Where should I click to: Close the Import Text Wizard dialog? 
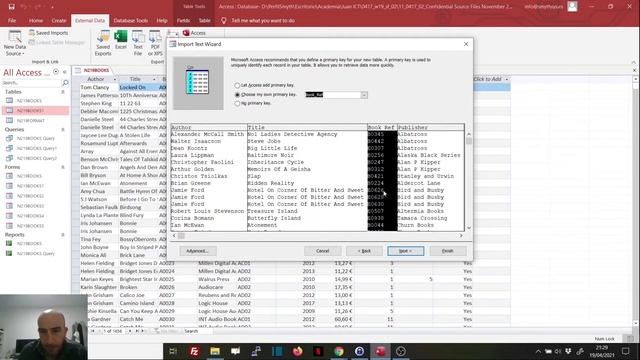click(466, 44)
